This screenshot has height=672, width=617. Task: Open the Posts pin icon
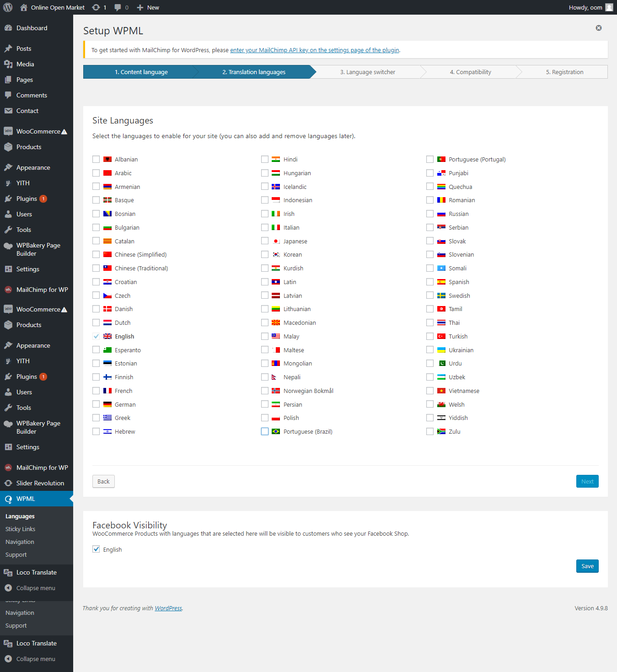pyautogui.click(x=8, y=48)
